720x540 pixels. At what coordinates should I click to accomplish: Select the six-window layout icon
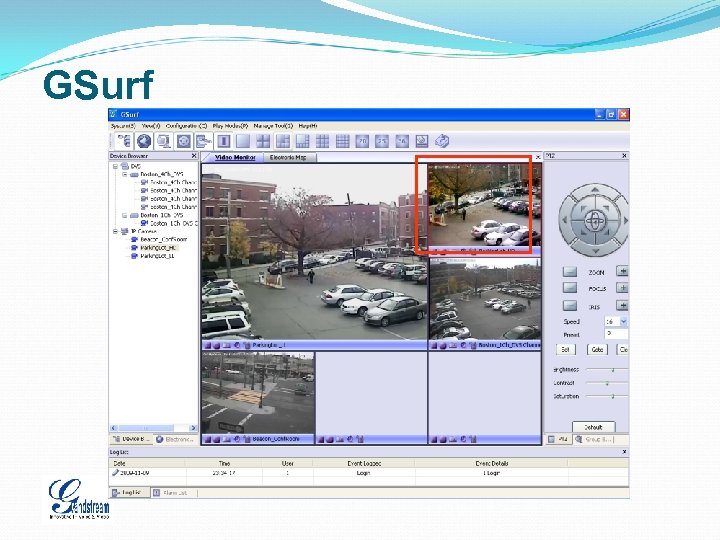[283, 141]
